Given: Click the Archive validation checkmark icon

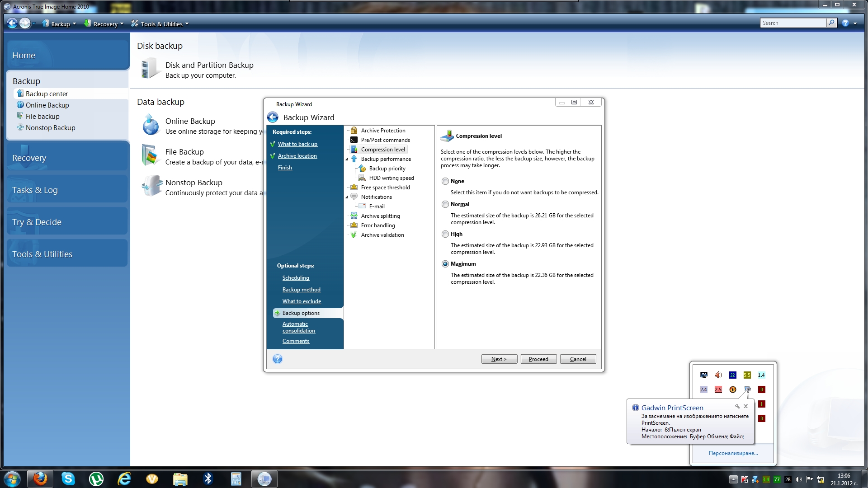Looking at the screenshot, I should [354, 235].
